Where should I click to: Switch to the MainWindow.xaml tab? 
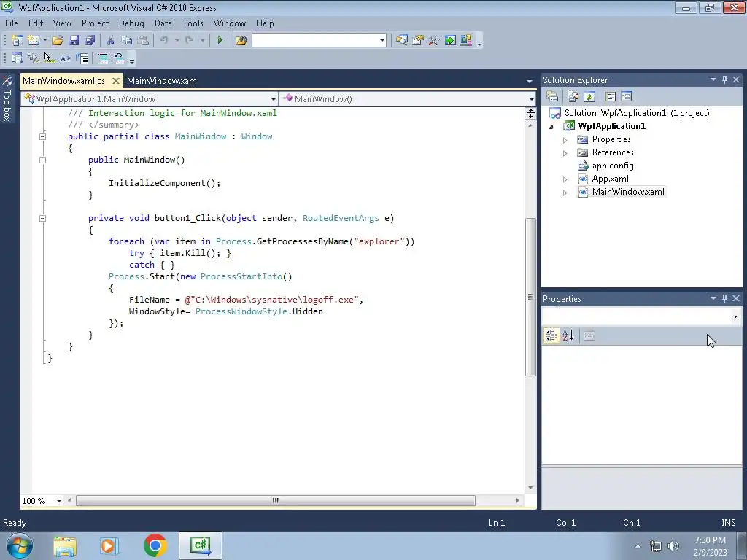click(x=163, y=81)
